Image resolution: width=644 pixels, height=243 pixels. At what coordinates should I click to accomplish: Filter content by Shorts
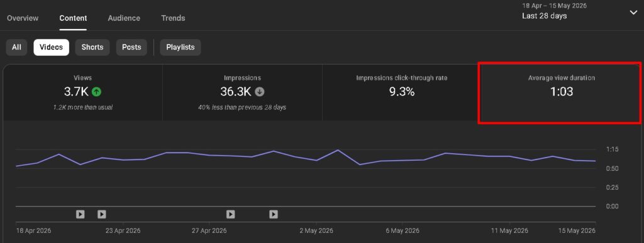point(92,47)
